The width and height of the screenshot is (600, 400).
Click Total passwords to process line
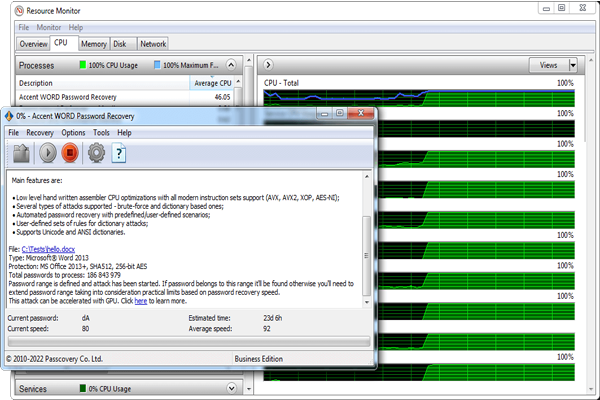[x=65, y=275]
